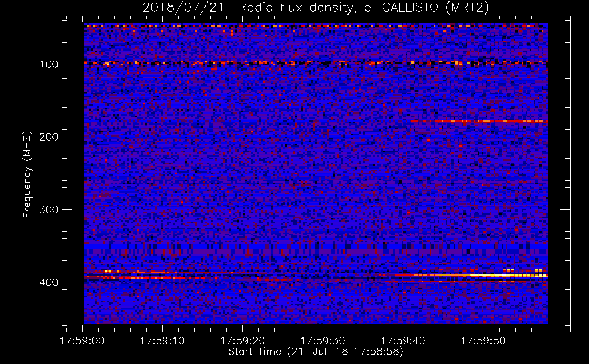Click the 'Frequency (MHZ)' axis label
Screen dimensions: 589x364
[x=27, y=175]
